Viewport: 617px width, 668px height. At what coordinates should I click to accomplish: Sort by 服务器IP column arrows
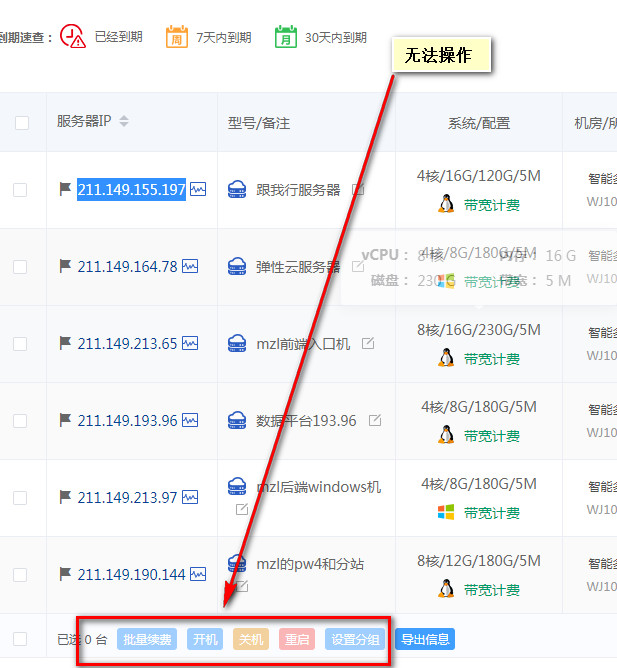124,121
